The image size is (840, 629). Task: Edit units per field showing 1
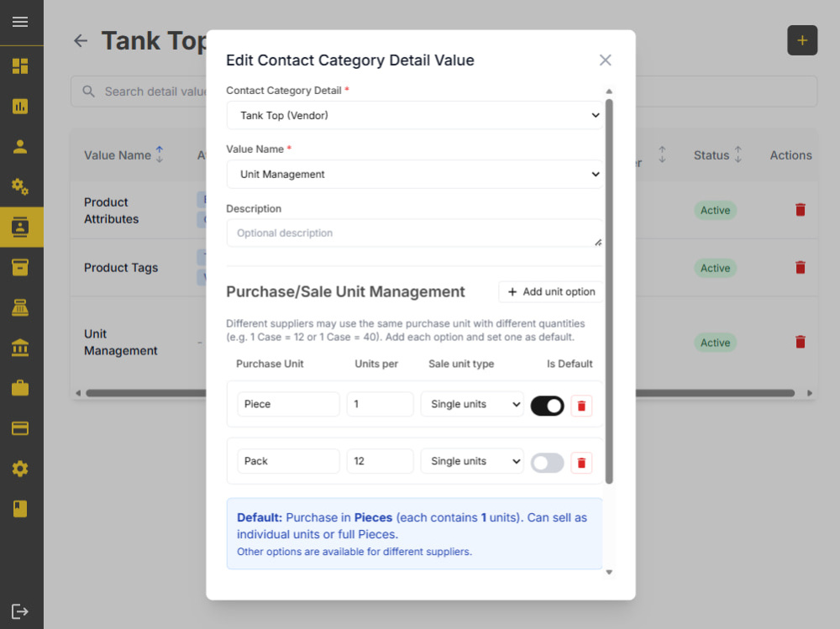380,404
